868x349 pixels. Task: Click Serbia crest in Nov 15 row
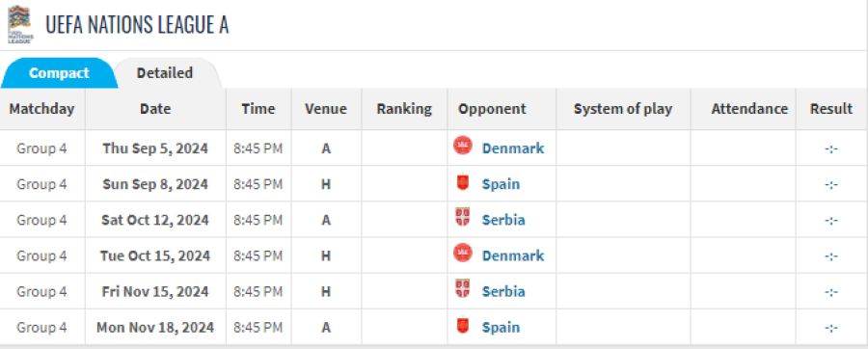click(463, 290)
